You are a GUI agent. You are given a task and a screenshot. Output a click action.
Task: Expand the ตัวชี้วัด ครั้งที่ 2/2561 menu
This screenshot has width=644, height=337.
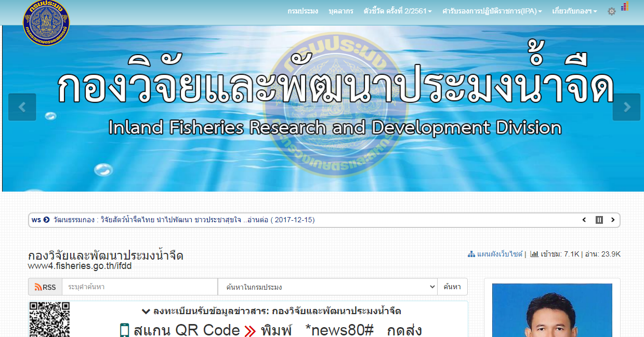point(398,11)
